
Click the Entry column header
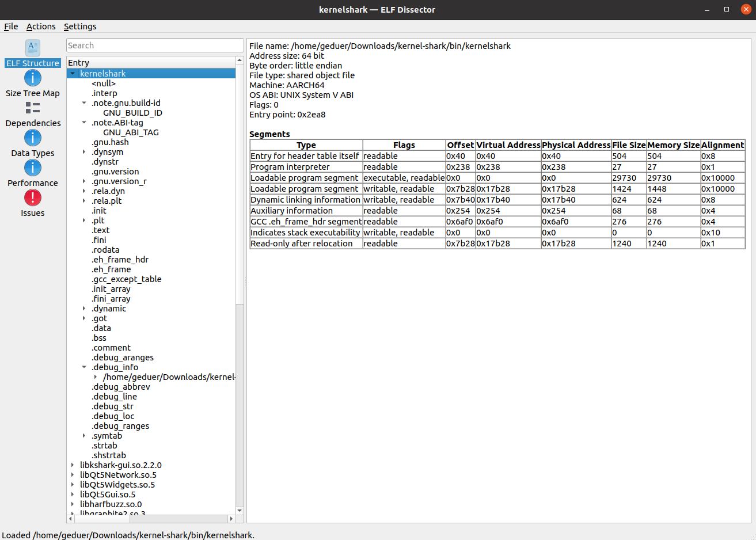[151, 63]
